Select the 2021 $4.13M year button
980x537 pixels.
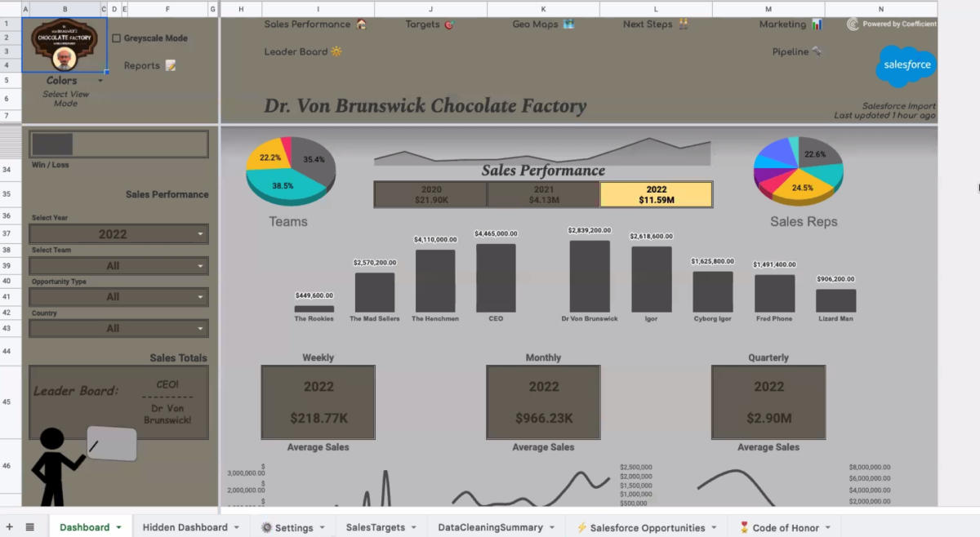coord(543,194)
